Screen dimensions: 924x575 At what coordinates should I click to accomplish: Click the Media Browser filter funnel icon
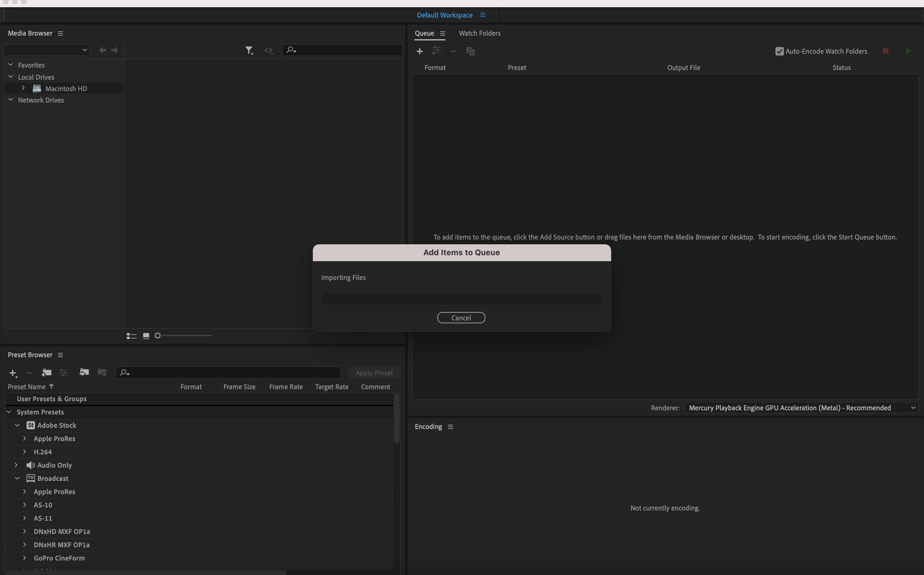(x=249, y=50)
